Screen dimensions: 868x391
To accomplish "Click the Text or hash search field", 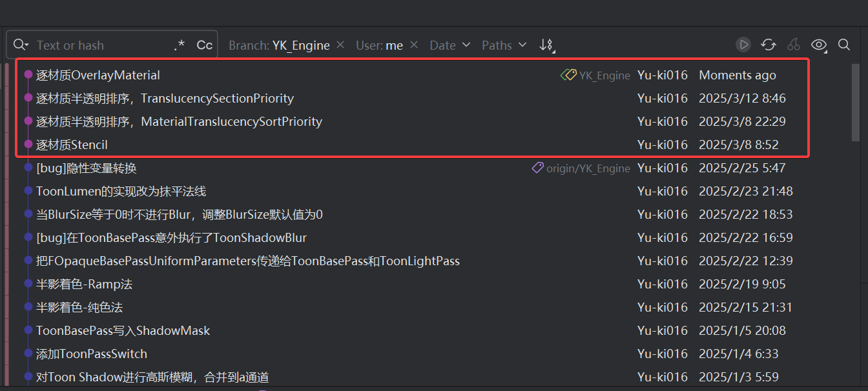I will (97, 45).
